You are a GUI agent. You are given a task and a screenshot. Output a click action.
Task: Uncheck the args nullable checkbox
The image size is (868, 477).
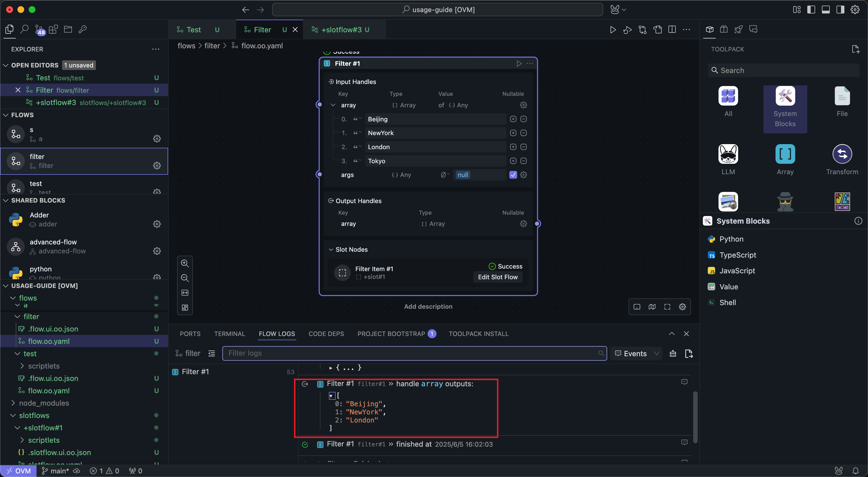click(513, 175)
